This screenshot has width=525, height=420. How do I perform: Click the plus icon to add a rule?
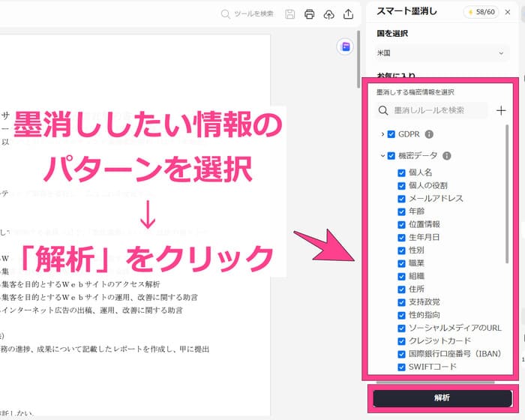coord(501,110)
